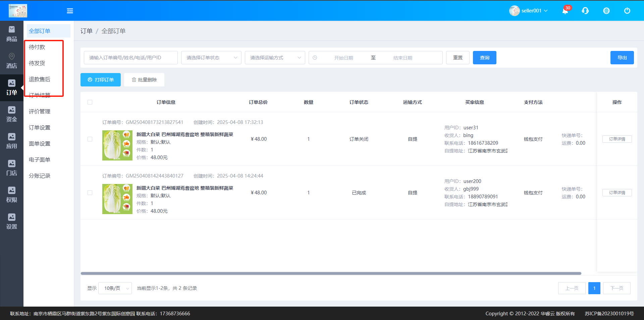
Task: Open the 资金 section in left sidebar
Action: coord(12,114)
